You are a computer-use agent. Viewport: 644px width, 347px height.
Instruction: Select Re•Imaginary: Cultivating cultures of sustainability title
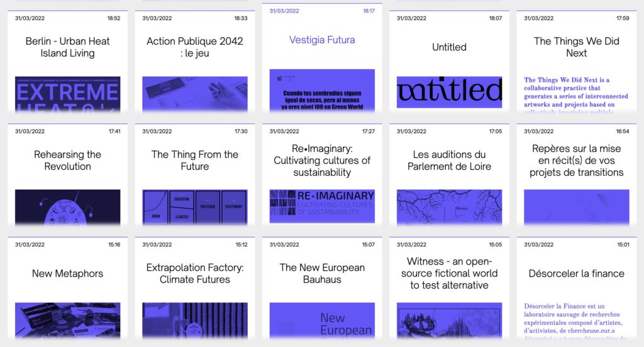[322, 160]
